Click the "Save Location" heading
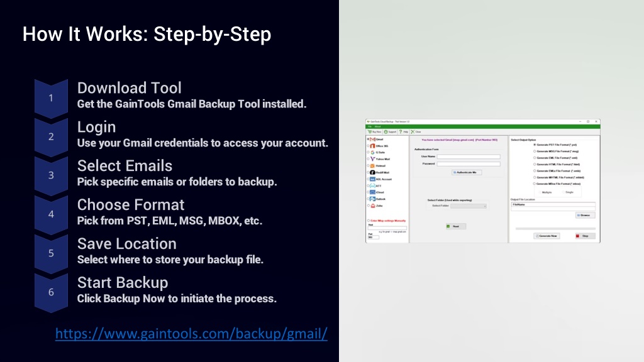This screenshot has height=362, width=644. pyautogui.click(x=127, y=244)
